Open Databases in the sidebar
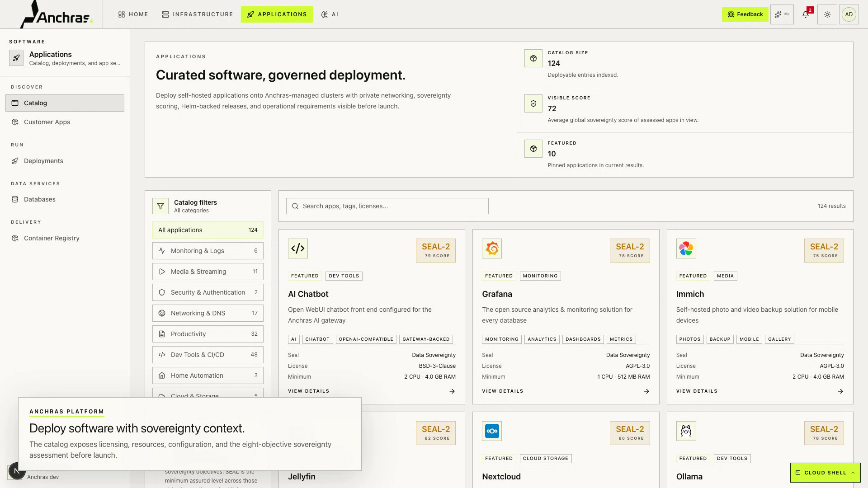The width and height of the screenshot is (868, 488). 65,199
